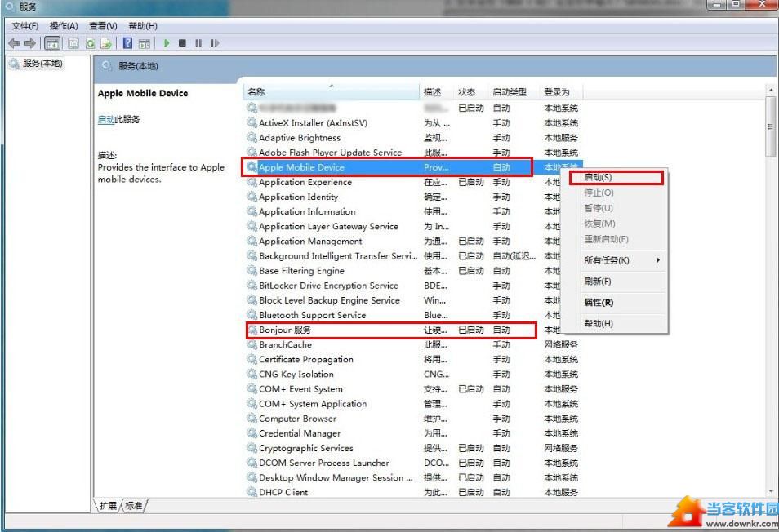The width and height of the screenshot is (779, 532).
Task: Pause the service with the toolbar pause icon
Action: tap(198, 43)
